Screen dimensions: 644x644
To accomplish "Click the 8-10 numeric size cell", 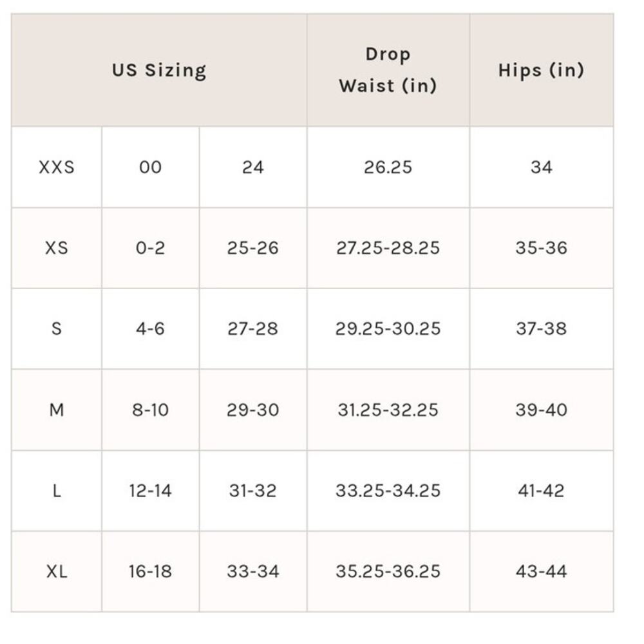I will 150,410.
